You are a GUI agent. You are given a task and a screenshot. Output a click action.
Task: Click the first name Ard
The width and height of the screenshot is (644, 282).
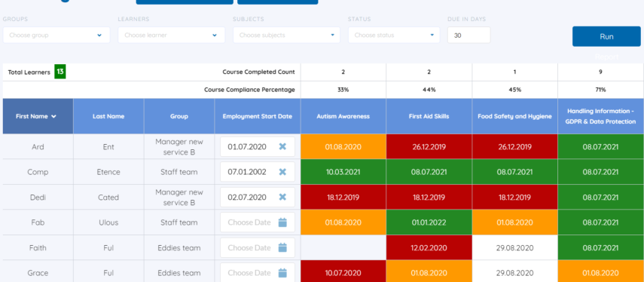click(x=38, y=147)
